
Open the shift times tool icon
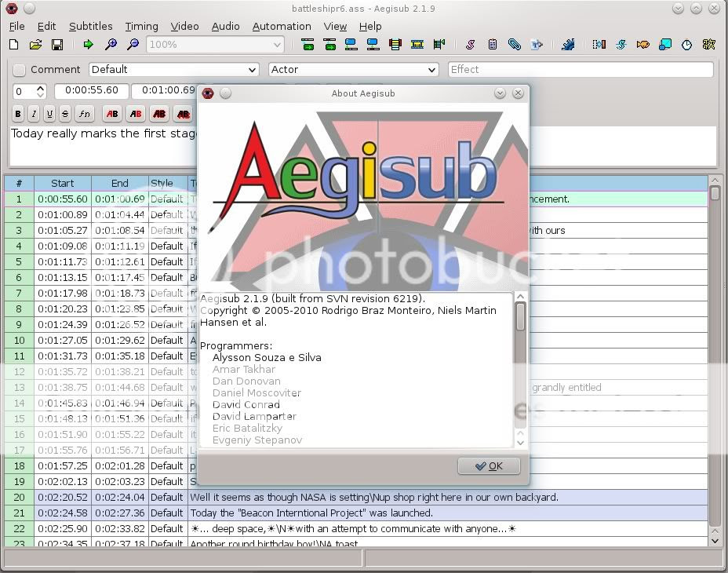pyautogui.click(x=599, y=45)
